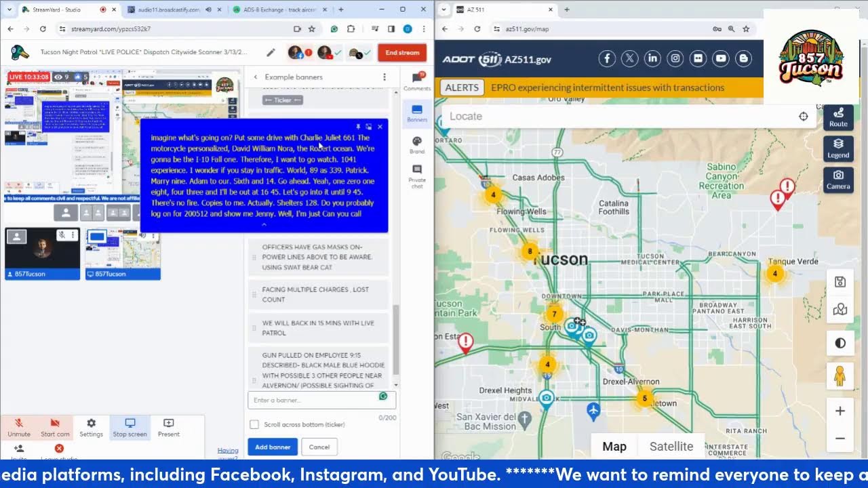The height and width of the screenshot is (488, 868).
Task: Open ADOT Facebook page icon
Action: (x=607, y=58)
